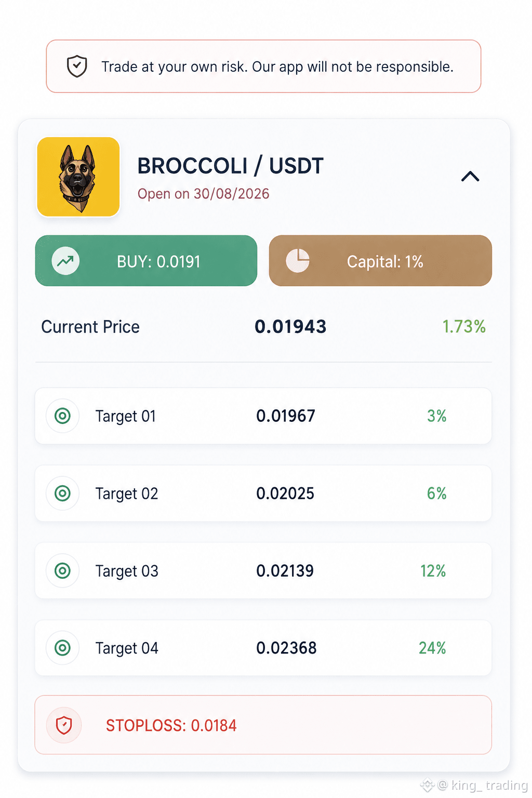Click the pie chart icon beside Capital
532x798 pixels.
click(298, 261)
